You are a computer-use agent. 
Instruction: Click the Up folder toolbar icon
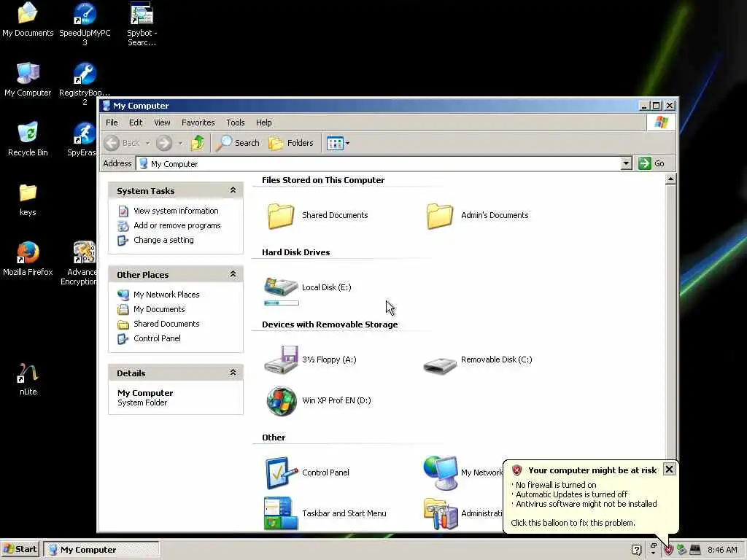[197, 143]
